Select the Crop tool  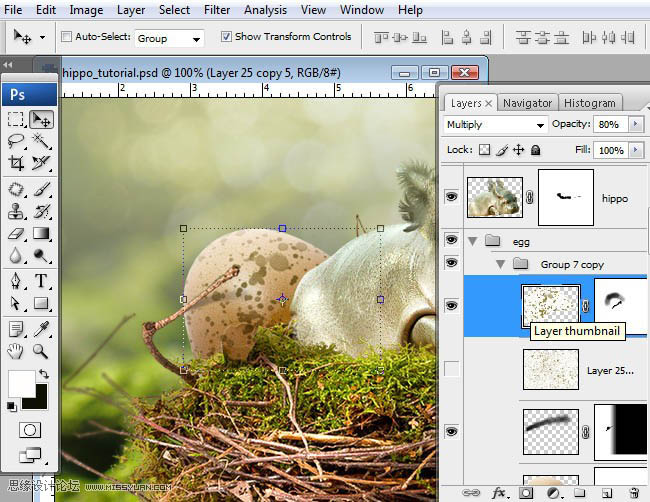point(16,162)
